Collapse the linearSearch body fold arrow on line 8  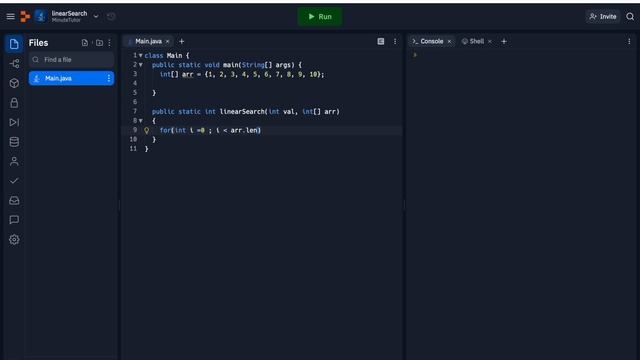pyautogui.click(x=140, y=121)
